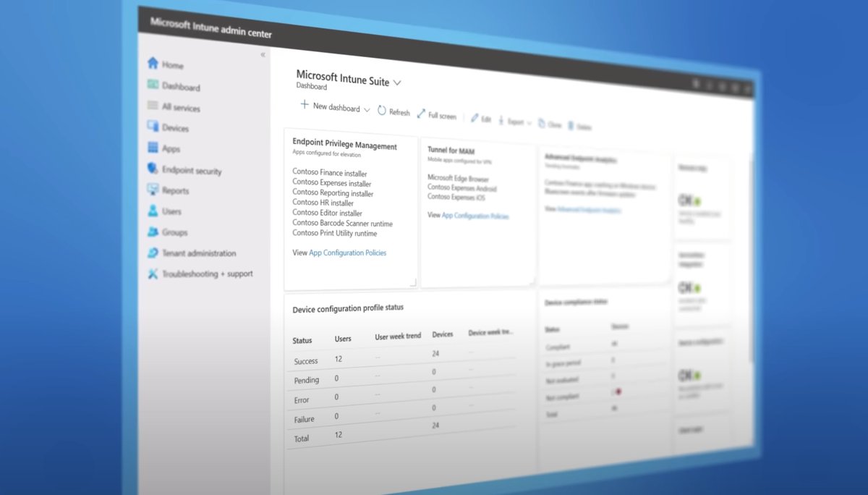
Task: Click the Endpoint Privilege Management card title
Action: (344, 145)
